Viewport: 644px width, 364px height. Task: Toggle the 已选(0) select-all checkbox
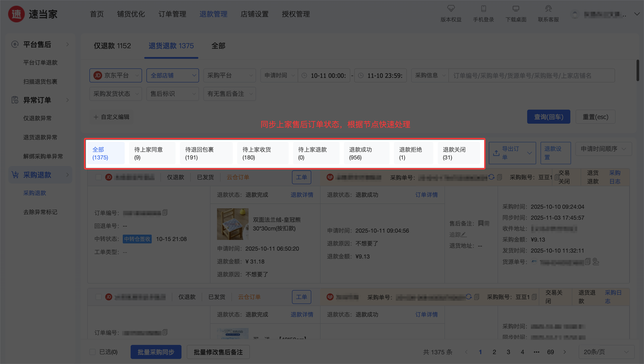click(93, 352)
